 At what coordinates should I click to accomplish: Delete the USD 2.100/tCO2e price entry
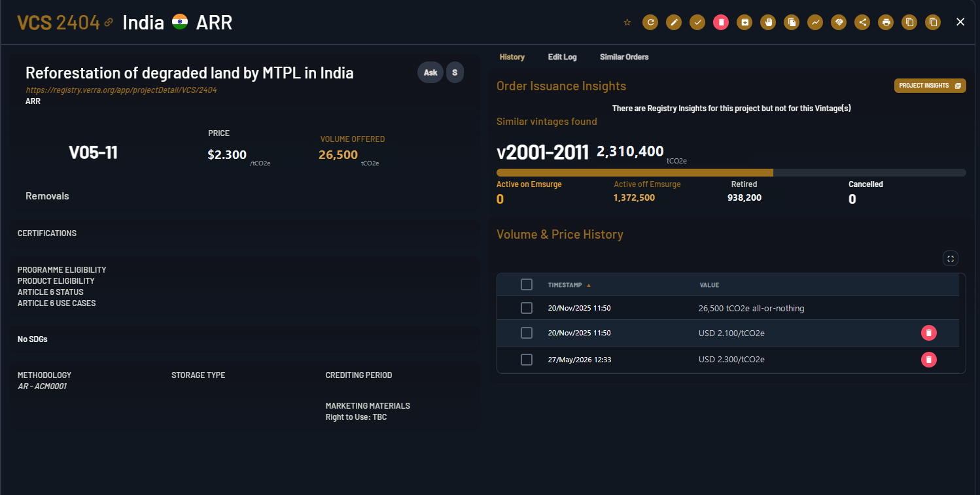coord(929,333)
